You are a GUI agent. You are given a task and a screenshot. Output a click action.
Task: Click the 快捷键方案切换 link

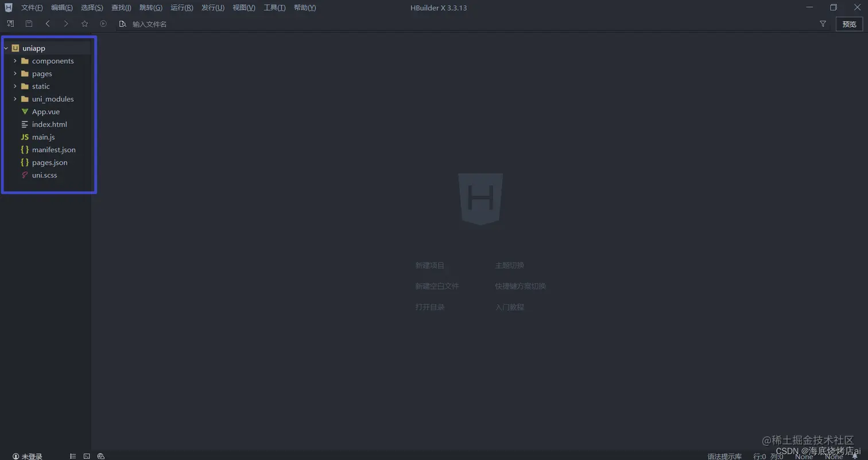tap(521, 286)
